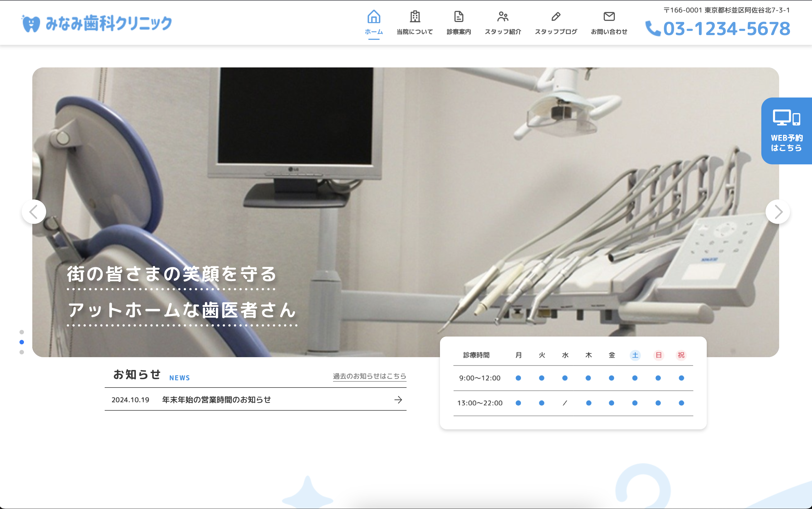The image size is (812, 509).
Task: Open the 当院について menu item
Action: tap(415, 32)
